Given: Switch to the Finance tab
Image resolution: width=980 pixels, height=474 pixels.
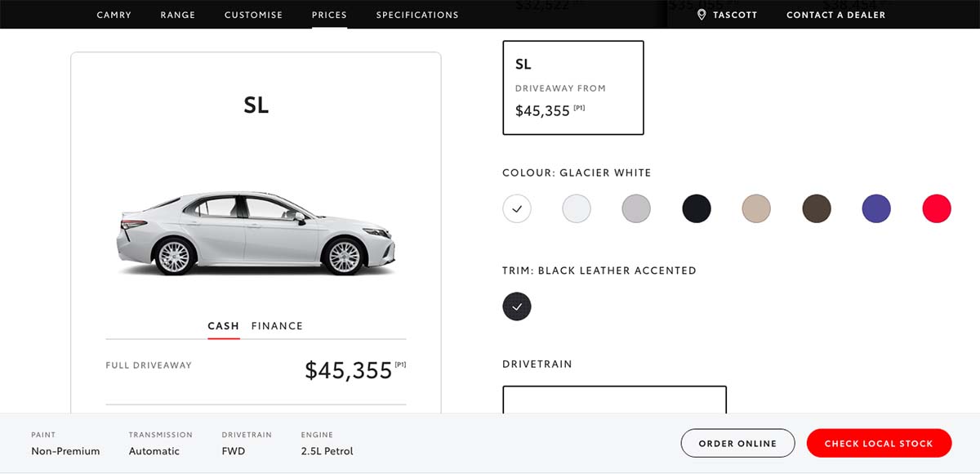Looking at the screenshot, I should 277,326.
